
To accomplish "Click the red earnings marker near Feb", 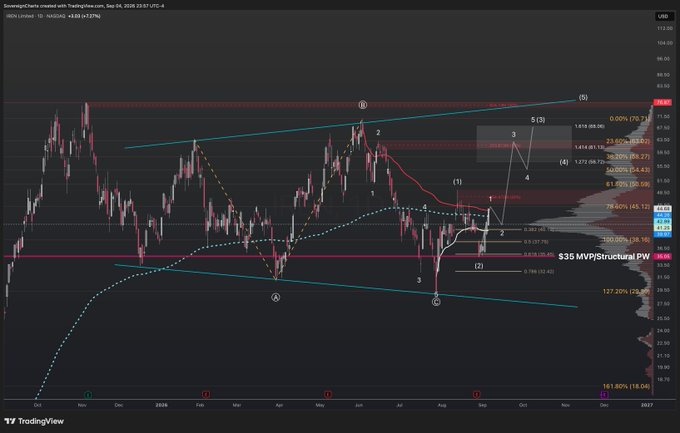I will [x=206, y=394].
